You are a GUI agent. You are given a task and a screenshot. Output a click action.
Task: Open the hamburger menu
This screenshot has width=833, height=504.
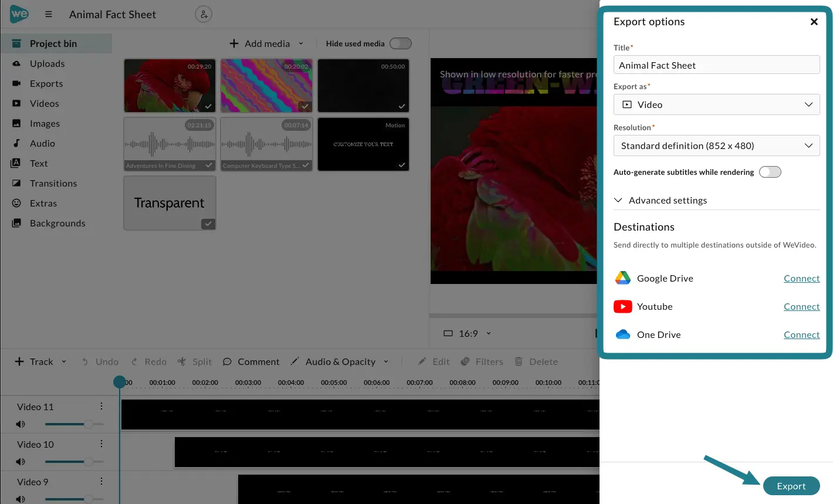pos(49,14)
